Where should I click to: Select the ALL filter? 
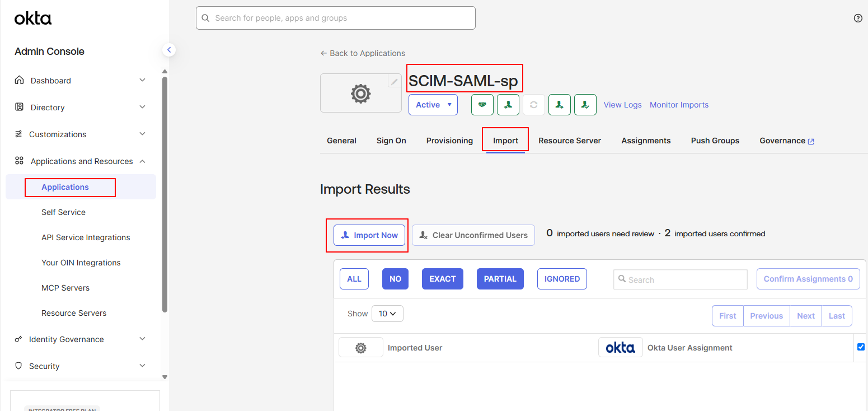354,279
